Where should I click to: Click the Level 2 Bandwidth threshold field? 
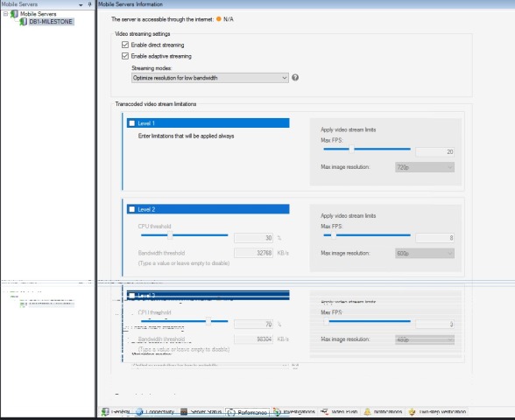click(253, 253)
